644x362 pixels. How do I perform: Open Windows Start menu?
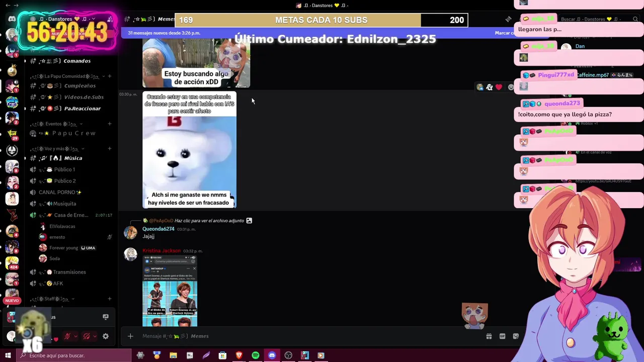tap(8, 355)
